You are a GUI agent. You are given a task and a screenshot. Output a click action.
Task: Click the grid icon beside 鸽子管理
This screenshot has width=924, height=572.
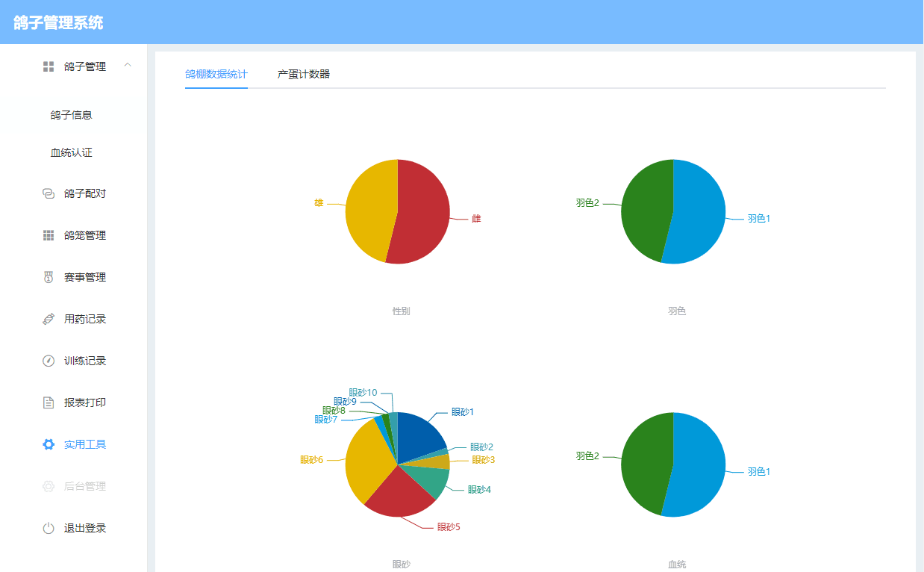[x=49, y=66]
